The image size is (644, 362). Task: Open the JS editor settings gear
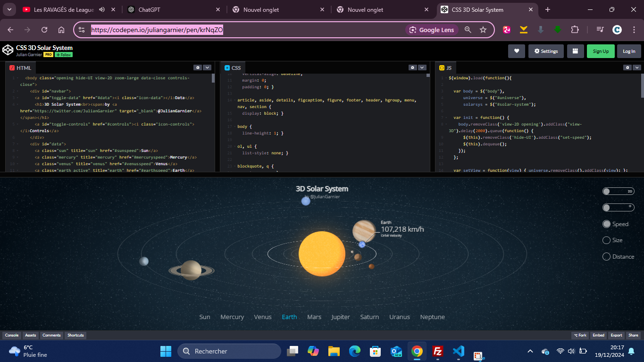click(x=627, y=67)
